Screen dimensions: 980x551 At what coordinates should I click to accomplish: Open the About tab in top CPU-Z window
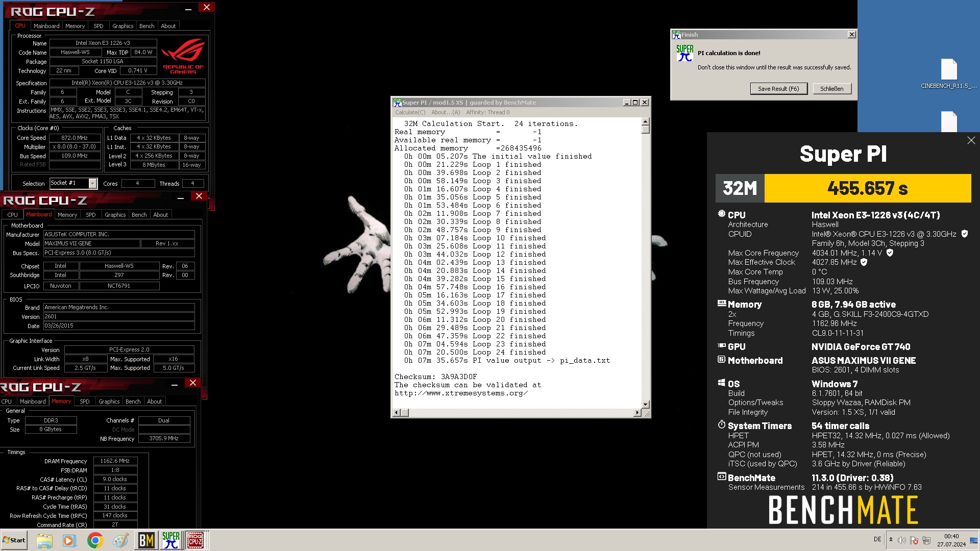pyautogui.click(x=168, y=26)
